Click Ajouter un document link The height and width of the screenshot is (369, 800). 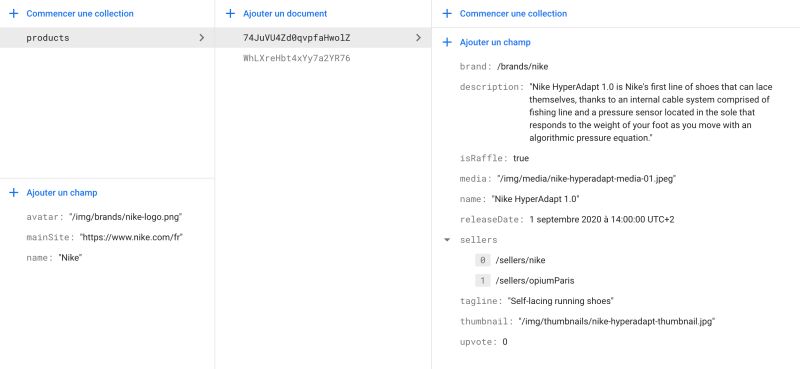[285, 13]
